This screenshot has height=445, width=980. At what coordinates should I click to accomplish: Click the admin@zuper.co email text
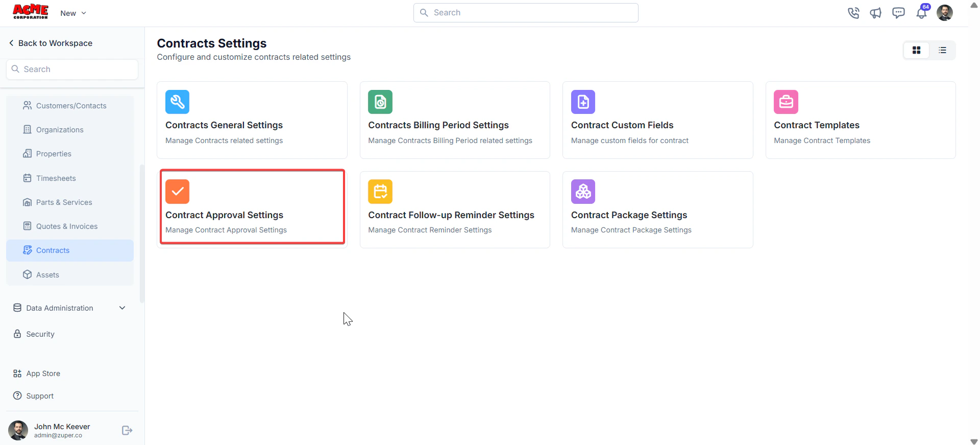[58, 435]
